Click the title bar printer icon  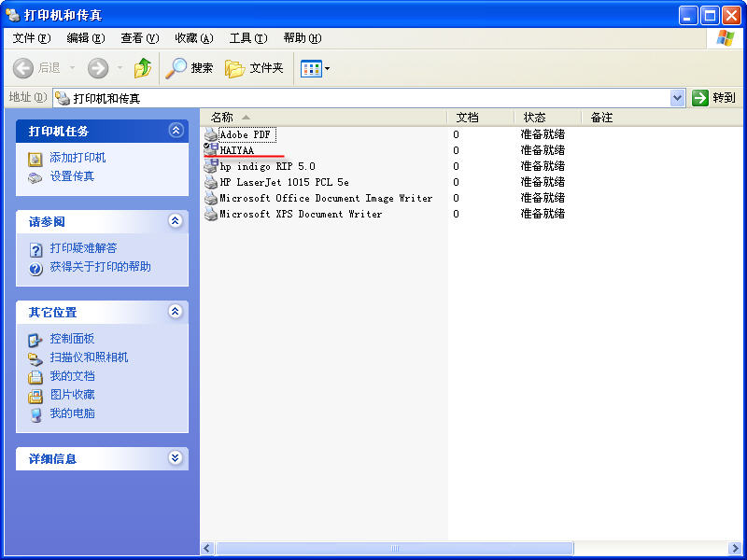pyautogui.click(x=13, y=15)
